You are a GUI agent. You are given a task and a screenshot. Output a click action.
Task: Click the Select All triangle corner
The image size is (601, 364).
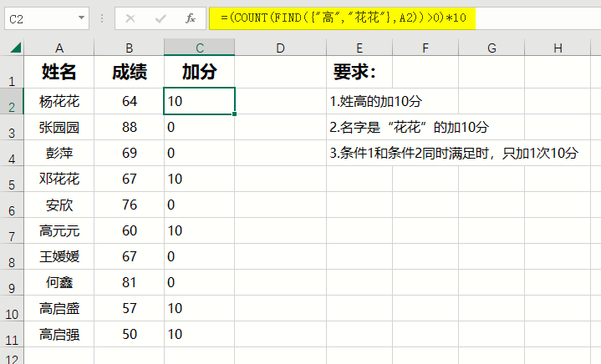16,48
